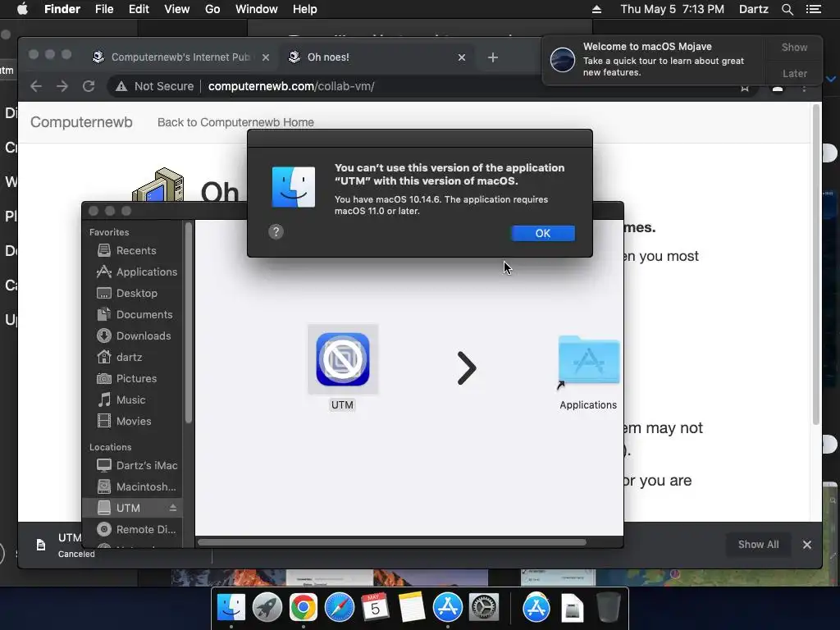Open Safari from the Dock

click(x=339, y=608)
